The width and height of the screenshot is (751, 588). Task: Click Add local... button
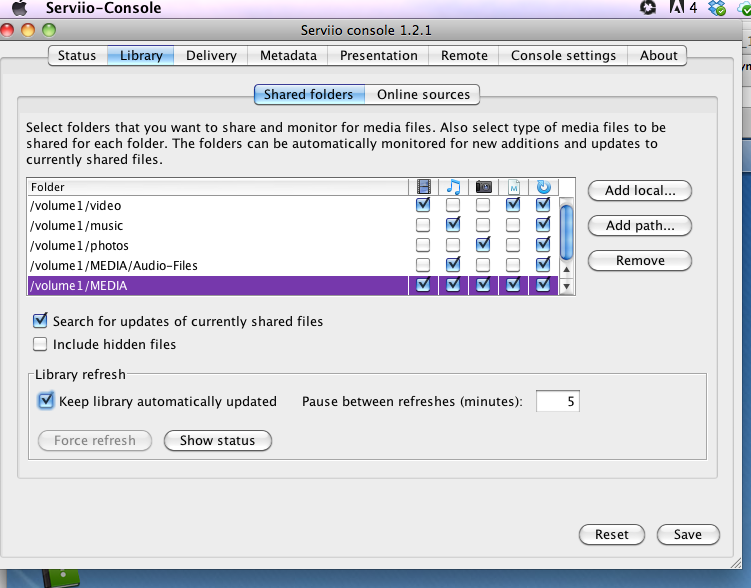(x=640, y=191)
